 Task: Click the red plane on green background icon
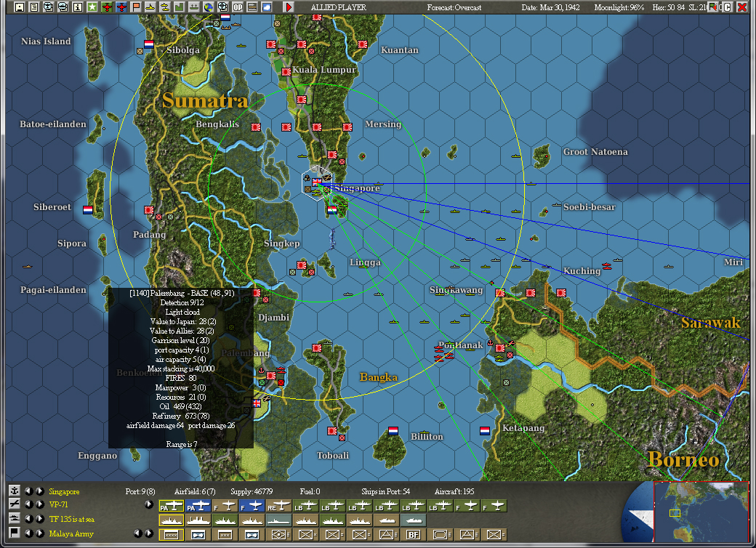(107, 7)
